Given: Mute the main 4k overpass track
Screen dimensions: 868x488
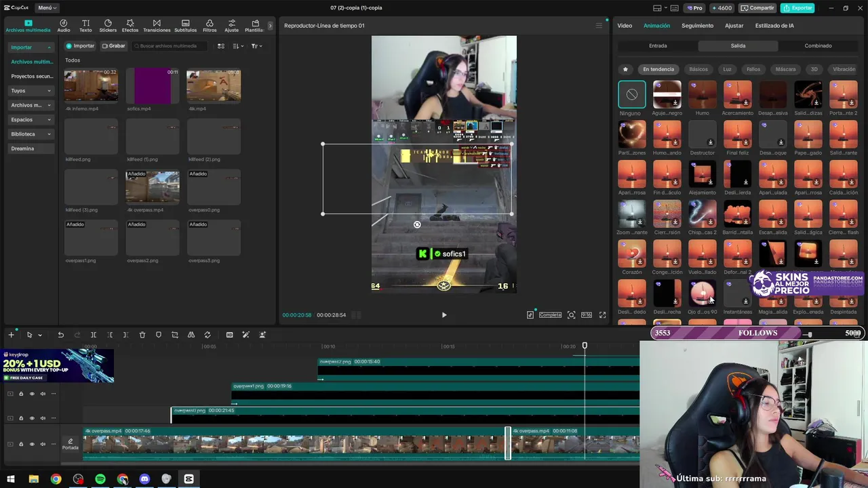Looking at the screenshot, I should (43, 444).
